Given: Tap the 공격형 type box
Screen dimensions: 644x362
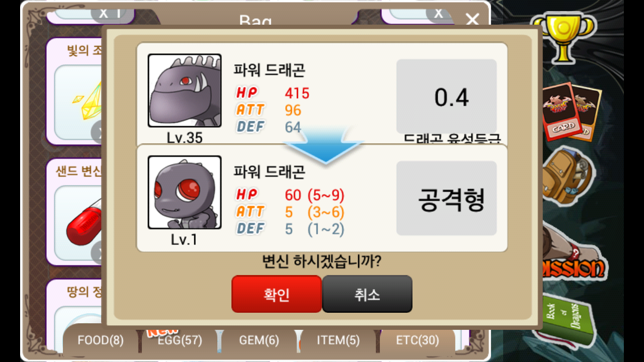Looking at the screenshot, I should [447, 198].
